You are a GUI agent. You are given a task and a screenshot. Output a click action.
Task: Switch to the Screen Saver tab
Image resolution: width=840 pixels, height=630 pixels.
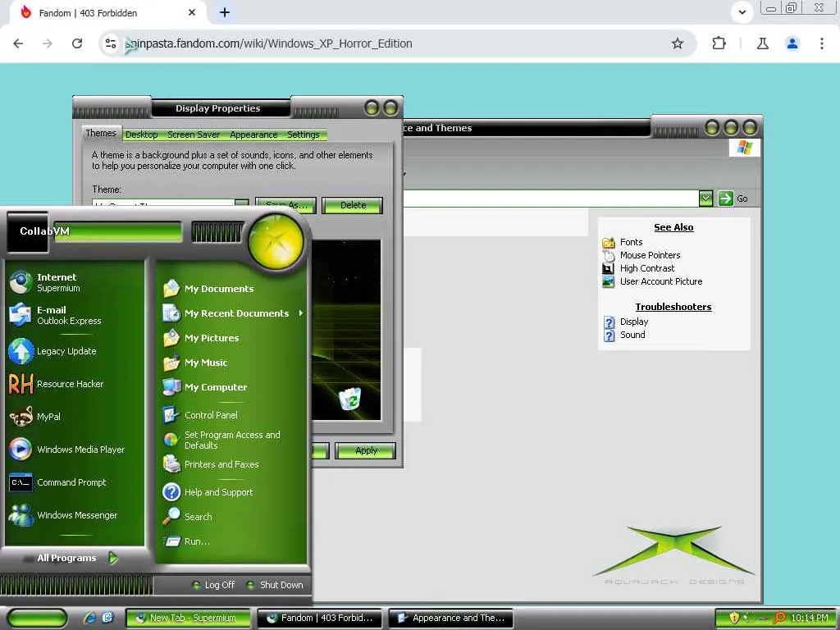(x=194, y=135)
